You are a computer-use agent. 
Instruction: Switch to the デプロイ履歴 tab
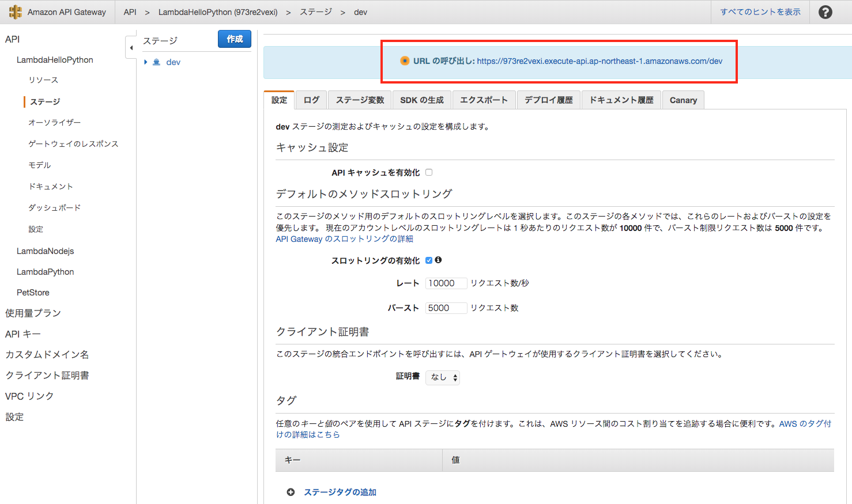click(548, 100)
